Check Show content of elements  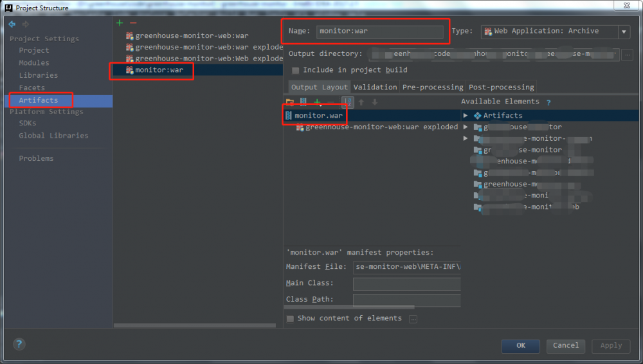click(x=291, y=319)
